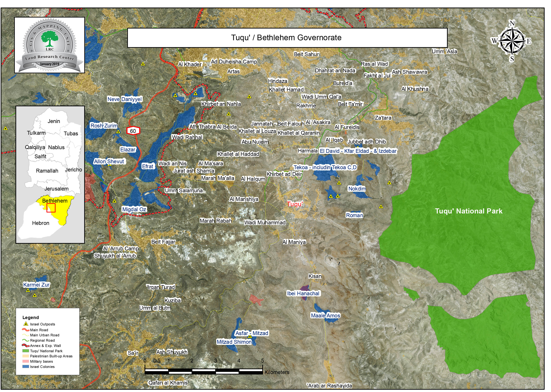Image resolution: width=551 pixels, height=392 pixels.
Task: Click the Tuqu' National Park label
Action: tap(469, 211)
